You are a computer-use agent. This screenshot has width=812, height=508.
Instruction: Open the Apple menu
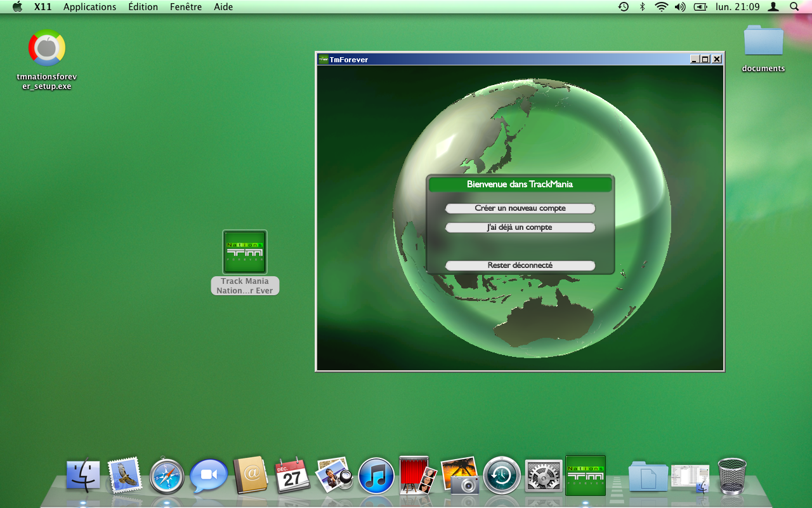17,7
